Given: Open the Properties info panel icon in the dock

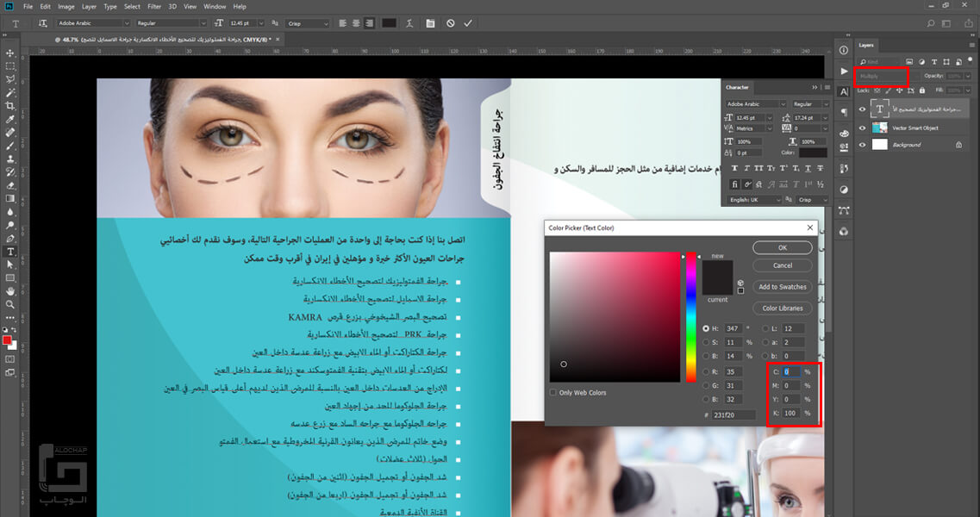Looking at the screenshot, I should click(844, 51).
